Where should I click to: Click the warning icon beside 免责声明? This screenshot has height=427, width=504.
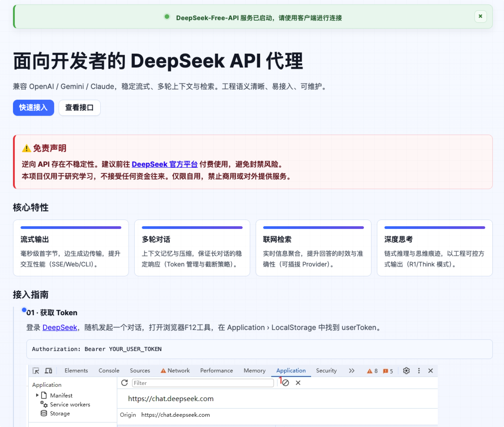pos(26,148)
